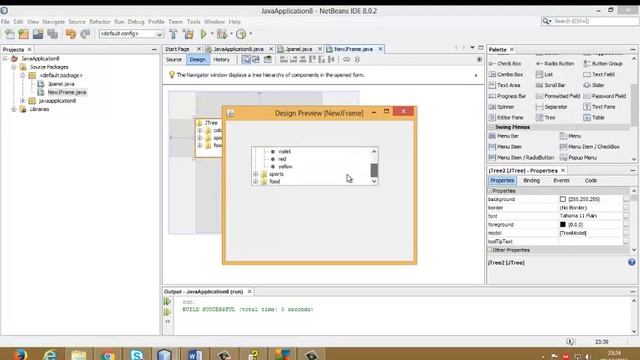This screenshot has height=360, width=640.
Task: Pick the Radio Button palette component
Action: coord(555,64)
